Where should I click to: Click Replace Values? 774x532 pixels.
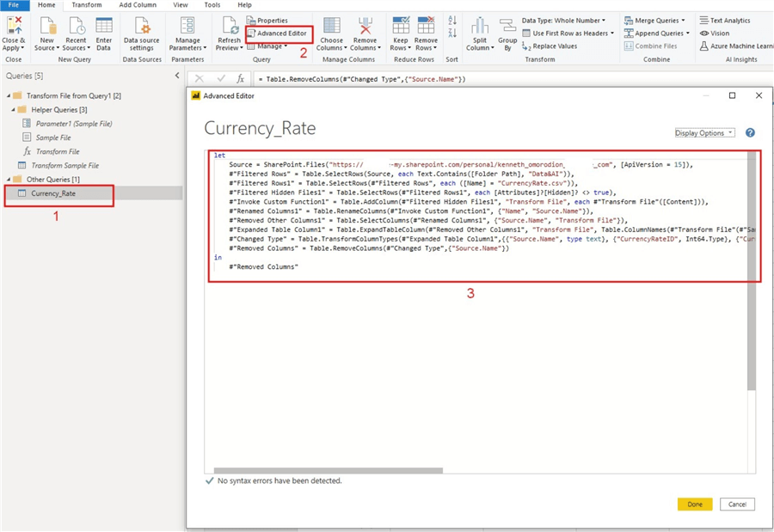coord(550,46)
